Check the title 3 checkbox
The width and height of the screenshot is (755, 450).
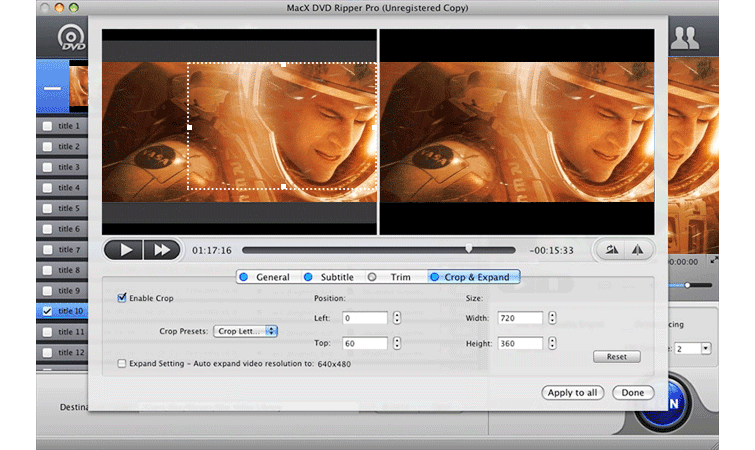tap(47, 167)
